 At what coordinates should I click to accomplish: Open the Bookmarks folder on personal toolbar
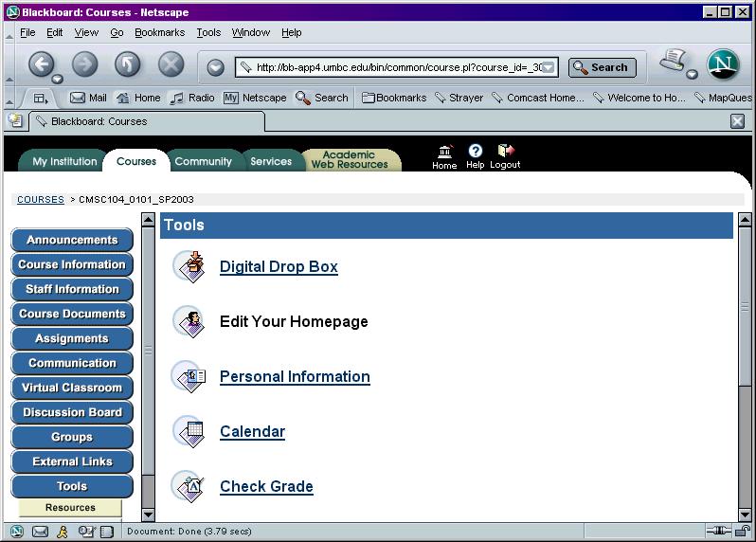tap(394, 98)
